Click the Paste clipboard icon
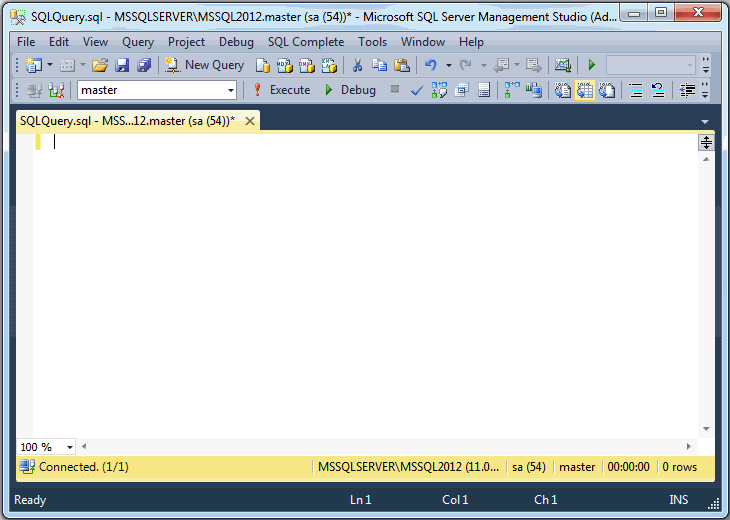Screen dimensions: 730x520 (401, 65)
